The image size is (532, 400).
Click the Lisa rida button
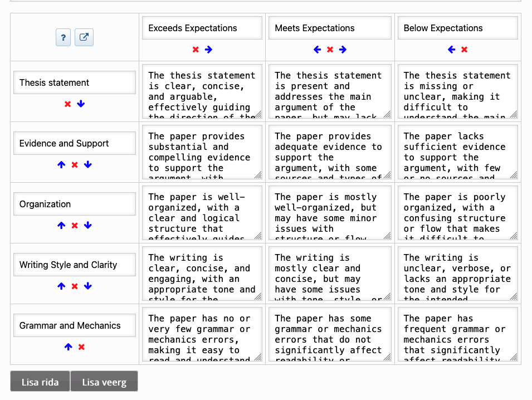point(40,382)
